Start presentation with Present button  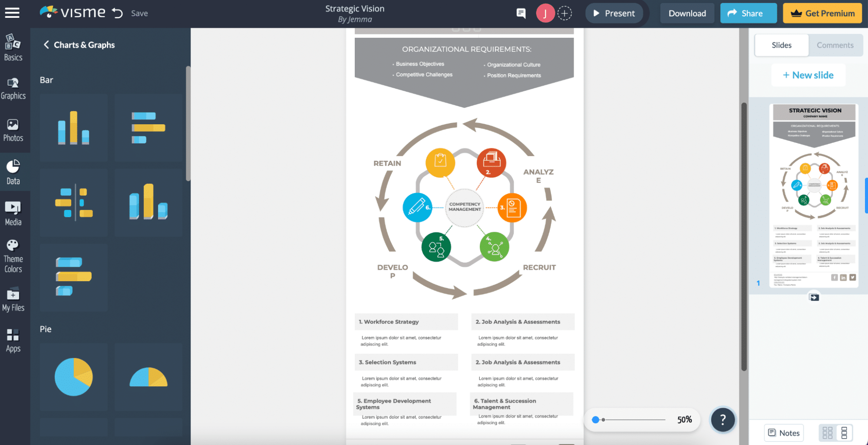614,13
